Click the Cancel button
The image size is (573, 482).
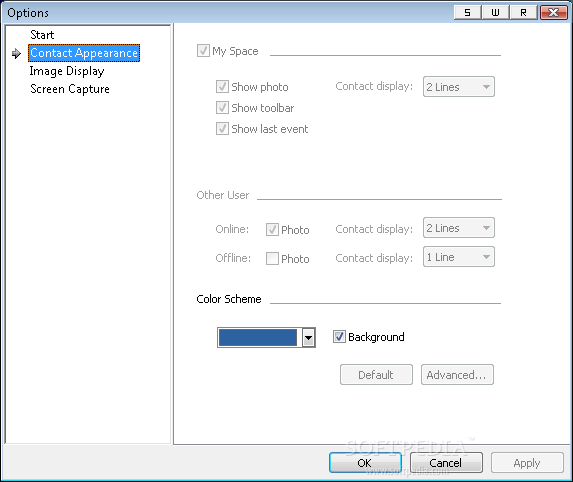446,463
